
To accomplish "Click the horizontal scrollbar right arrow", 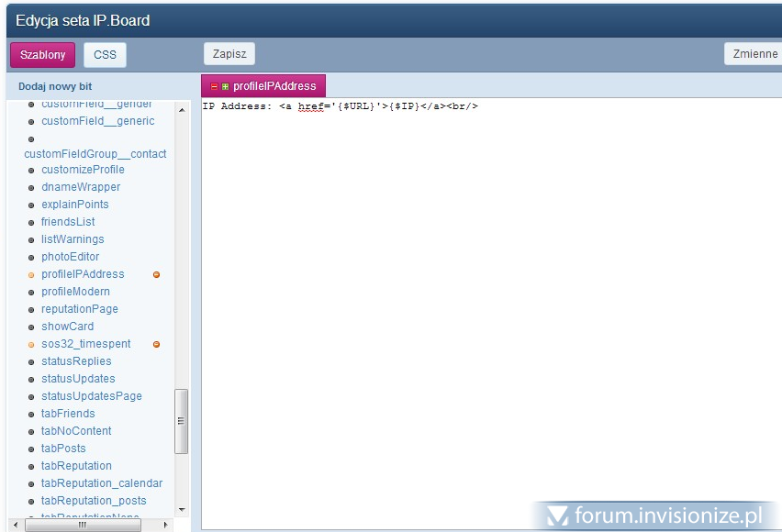I will (x=166, y=526).
